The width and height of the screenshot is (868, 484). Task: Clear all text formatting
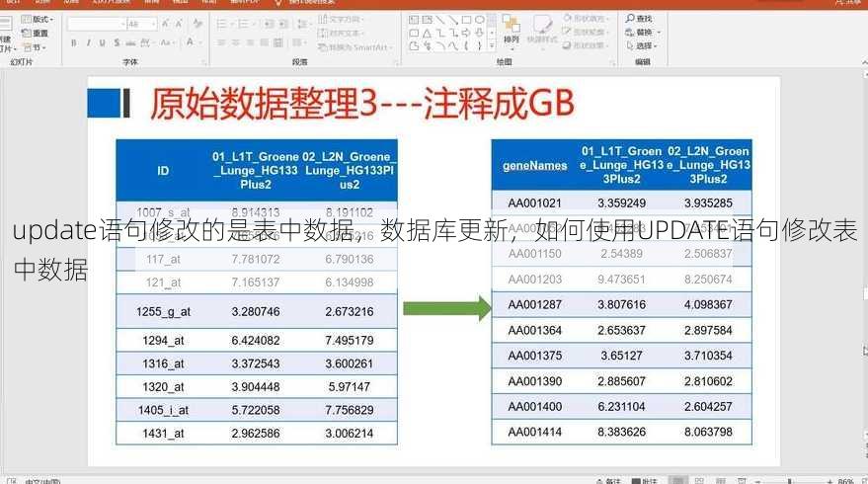197,24
